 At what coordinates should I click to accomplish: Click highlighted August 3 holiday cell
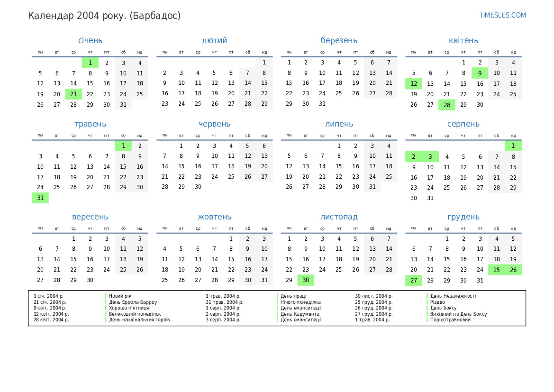coord(430,156)
